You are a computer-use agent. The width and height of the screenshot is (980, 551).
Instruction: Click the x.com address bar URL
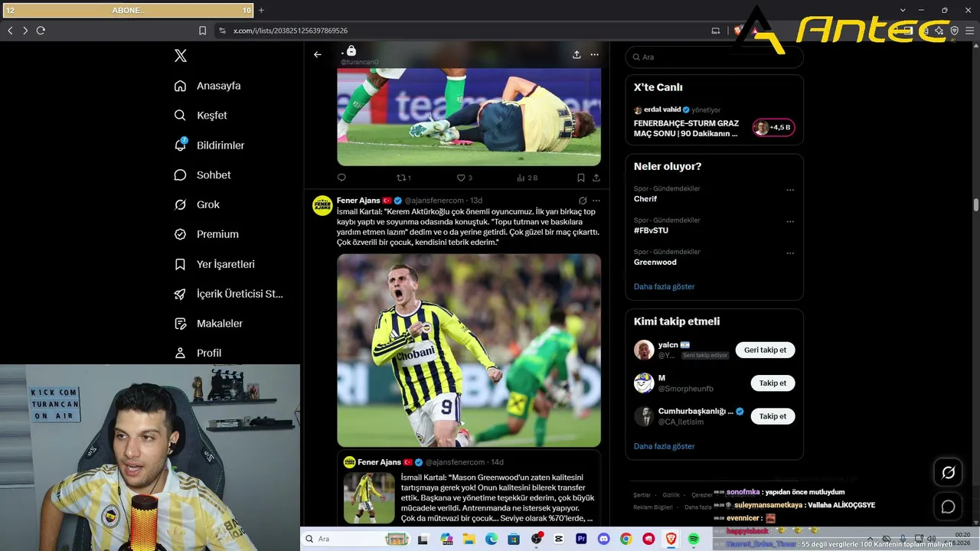tap(290, 31)
